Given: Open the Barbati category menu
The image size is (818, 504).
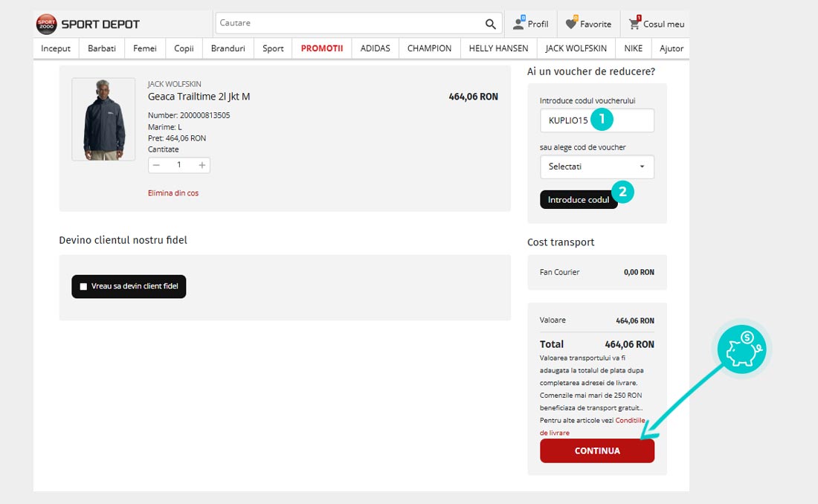Looking at the screenshot, I should (x=102, y=48).
